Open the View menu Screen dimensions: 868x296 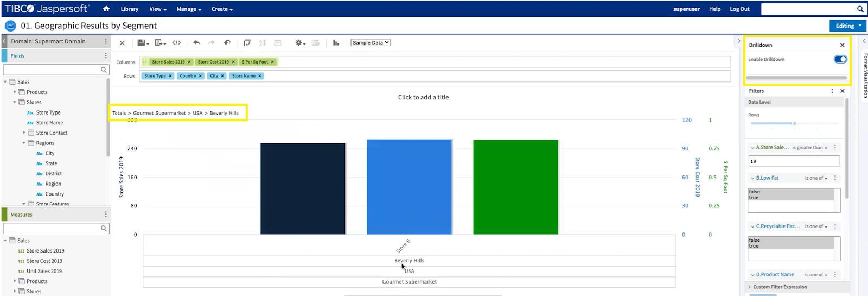(158, 9)
